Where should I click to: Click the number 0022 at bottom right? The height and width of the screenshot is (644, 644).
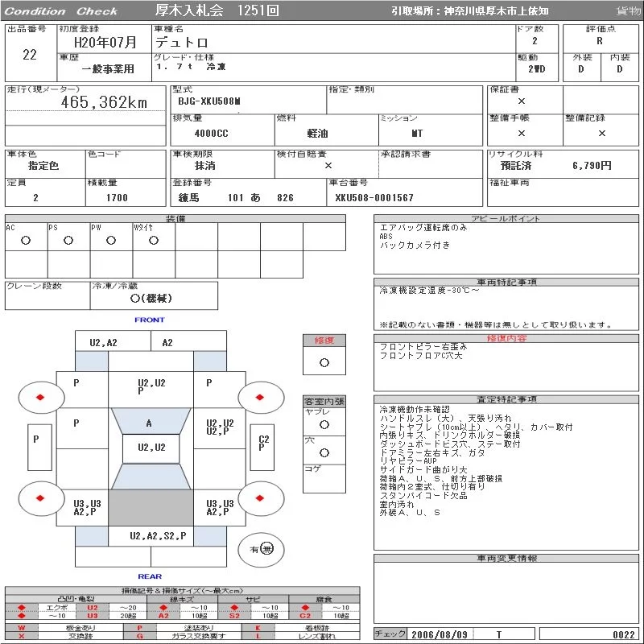pos(624,635)
